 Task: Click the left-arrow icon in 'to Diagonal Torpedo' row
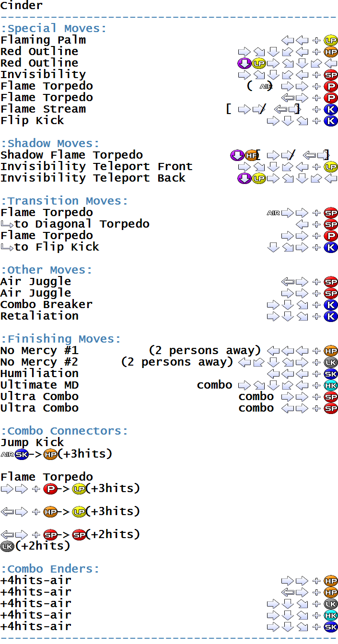point(302,224)
